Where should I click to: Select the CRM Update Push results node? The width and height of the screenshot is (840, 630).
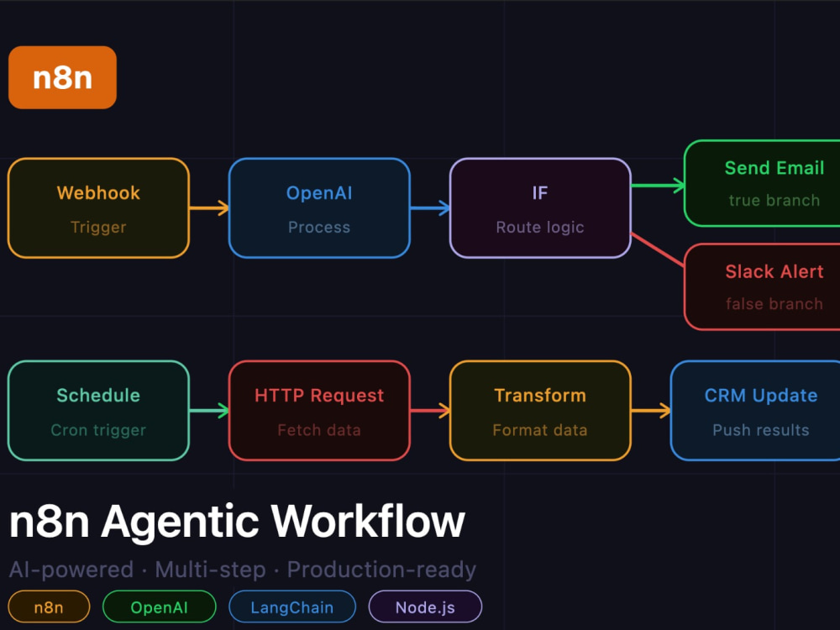(x=755, y=411)
